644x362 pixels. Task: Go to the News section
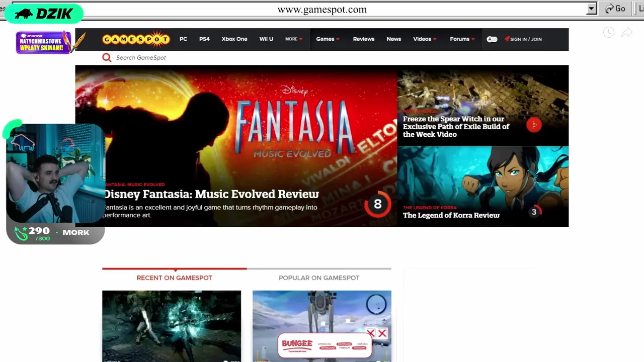pos(394,39)
